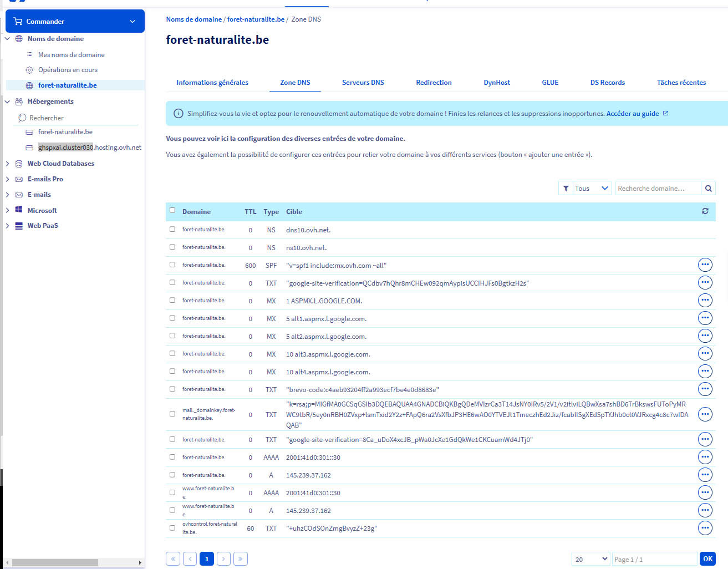728x569 pixels.
Task: Open actions menu for the SPF record
Action: point(705,265)
